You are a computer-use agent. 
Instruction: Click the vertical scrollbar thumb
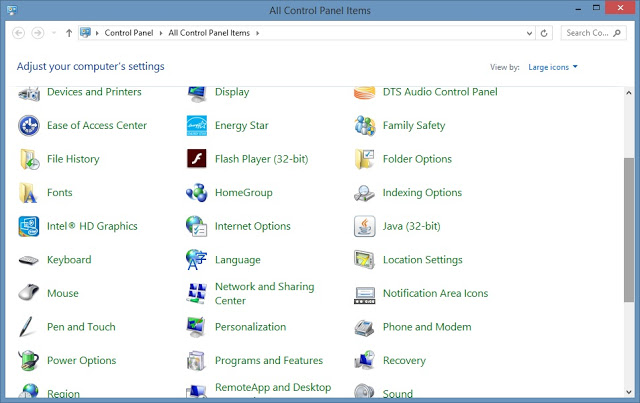tap(628, 229)
